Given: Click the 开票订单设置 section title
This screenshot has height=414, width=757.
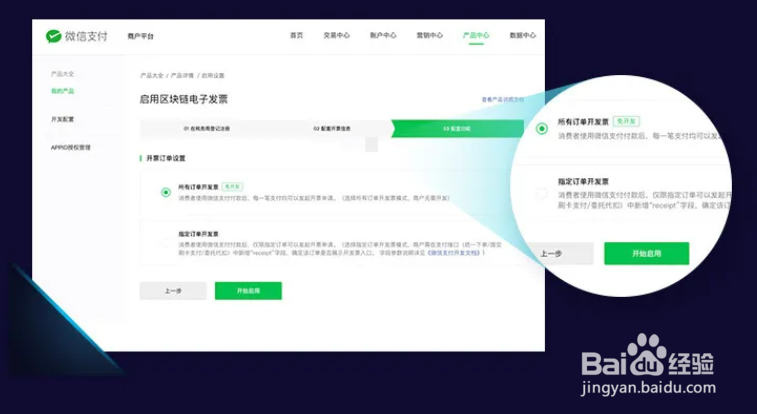Looking at the screenshot, I should coord(166,158).
